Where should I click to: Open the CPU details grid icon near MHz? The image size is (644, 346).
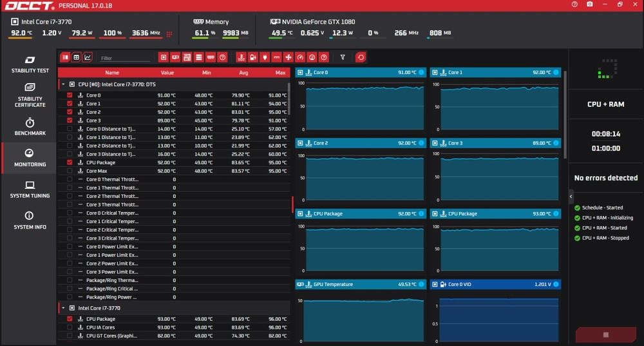pyautogui.click(x=169, y=34)
